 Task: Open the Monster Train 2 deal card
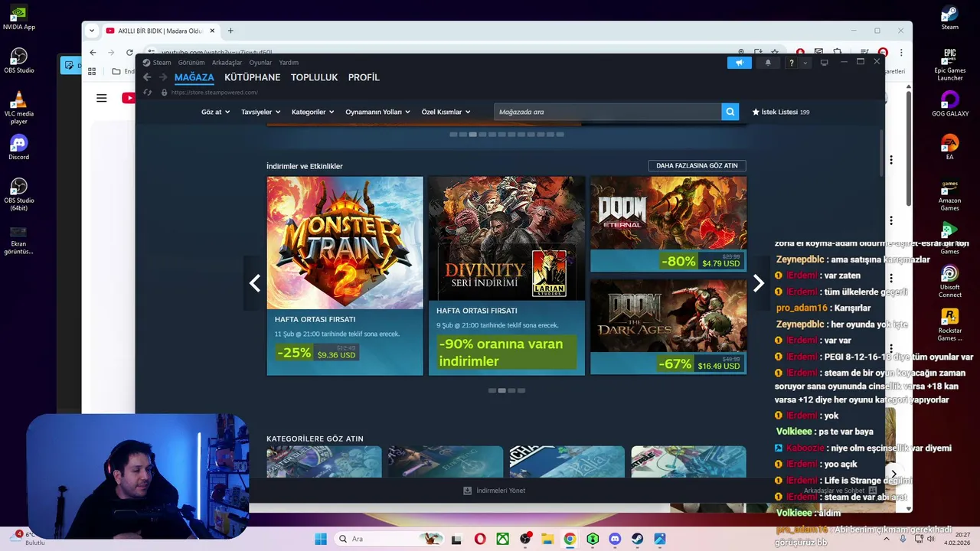pos(345,275)
